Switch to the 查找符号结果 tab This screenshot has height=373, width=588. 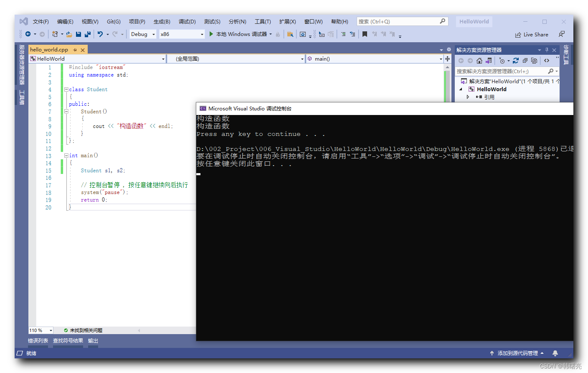68,341
